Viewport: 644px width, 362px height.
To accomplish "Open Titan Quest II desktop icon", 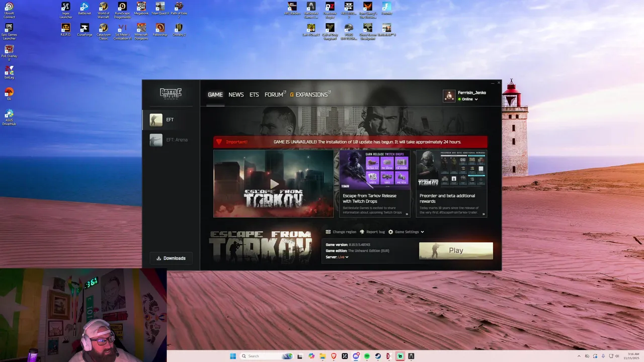I will 160,9.
